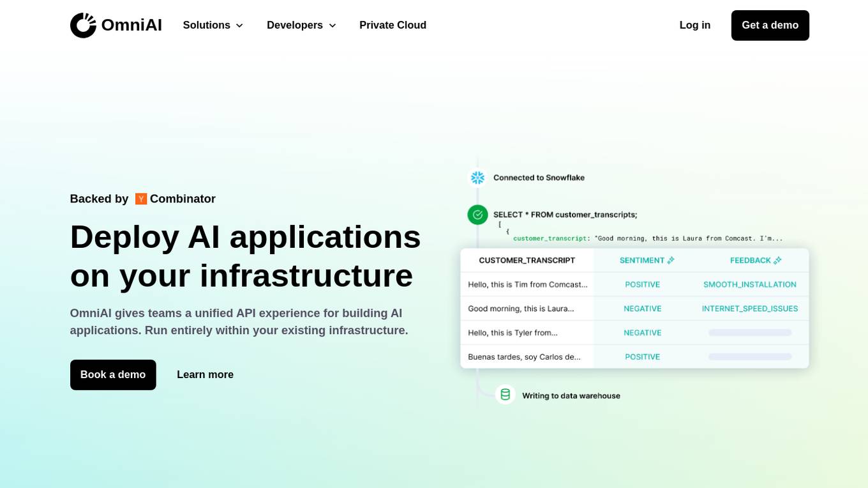Click the loading feedback placeholder in Tyler row
Viewport: 868px width, 488px height.
(x=750, y=333)
